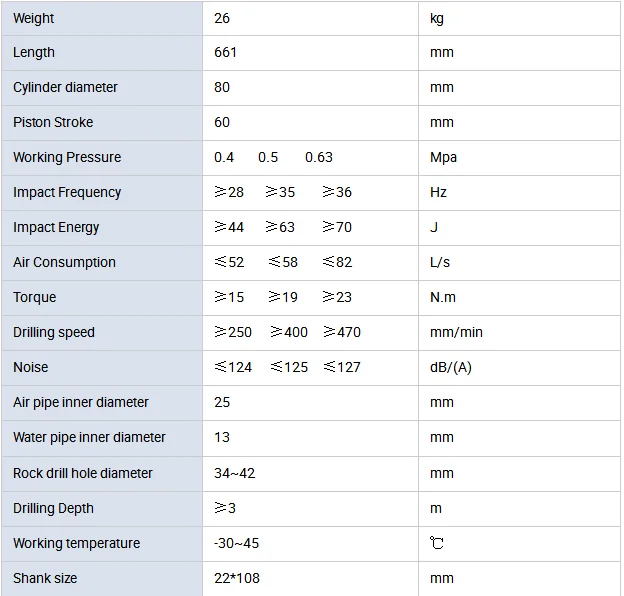Click the Torque row label
624x596 pixels.
tap(35, 297)
